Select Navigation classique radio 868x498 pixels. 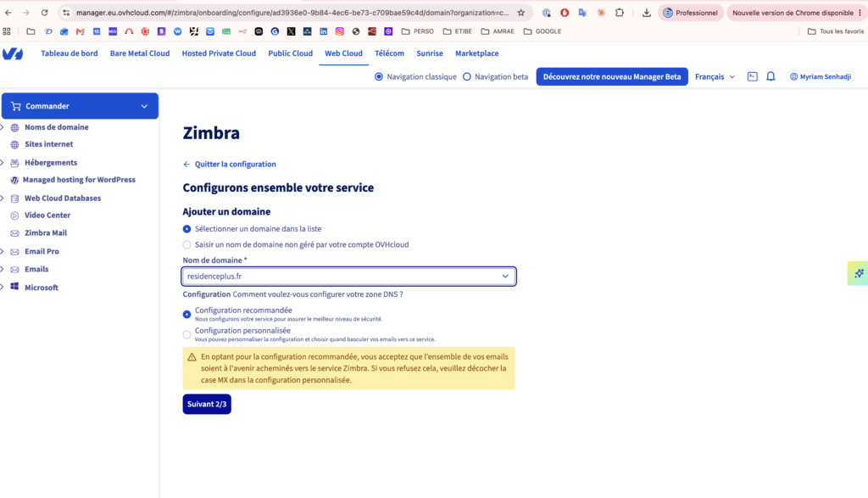pos(379,76)
